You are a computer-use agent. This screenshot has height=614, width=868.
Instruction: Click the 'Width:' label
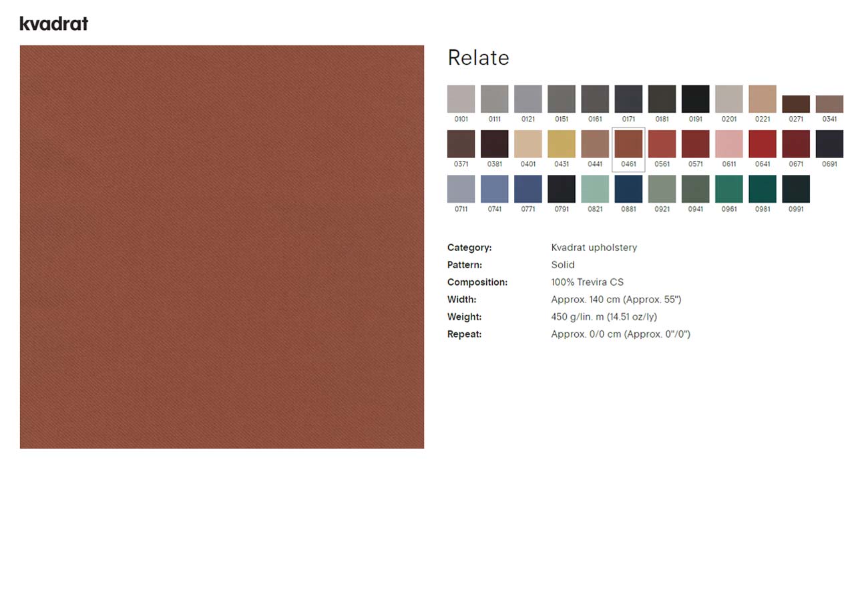(x=462, y=300)
